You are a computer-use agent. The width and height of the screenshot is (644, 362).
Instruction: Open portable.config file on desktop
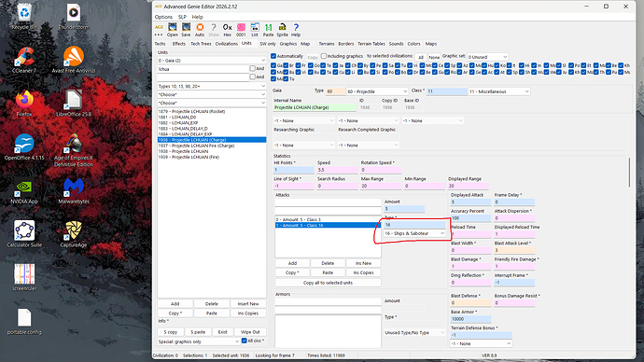coord(24,321)
